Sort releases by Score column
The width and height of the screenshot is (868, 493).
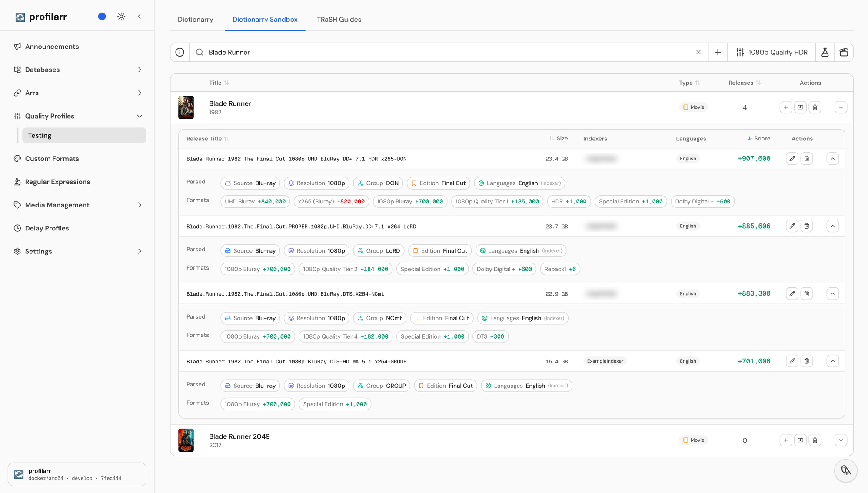pyautogui.click(x=758, y=139)
